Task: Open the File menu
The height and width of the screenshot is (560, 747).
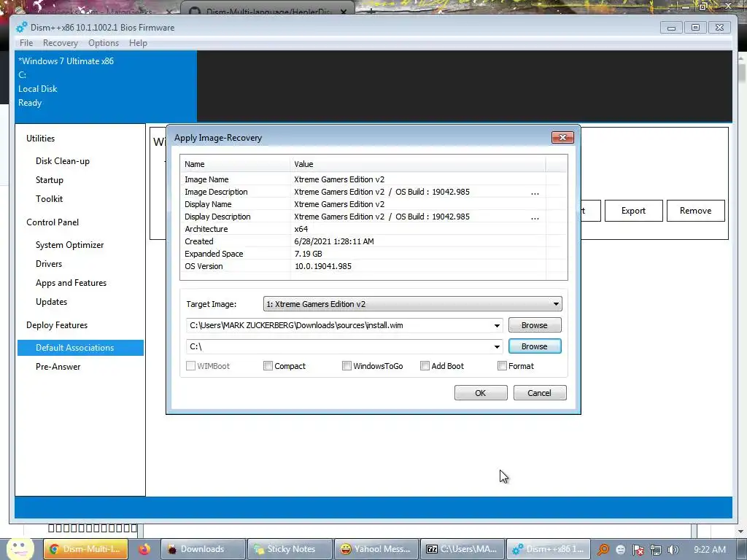Action: click(x=26, y=43)
